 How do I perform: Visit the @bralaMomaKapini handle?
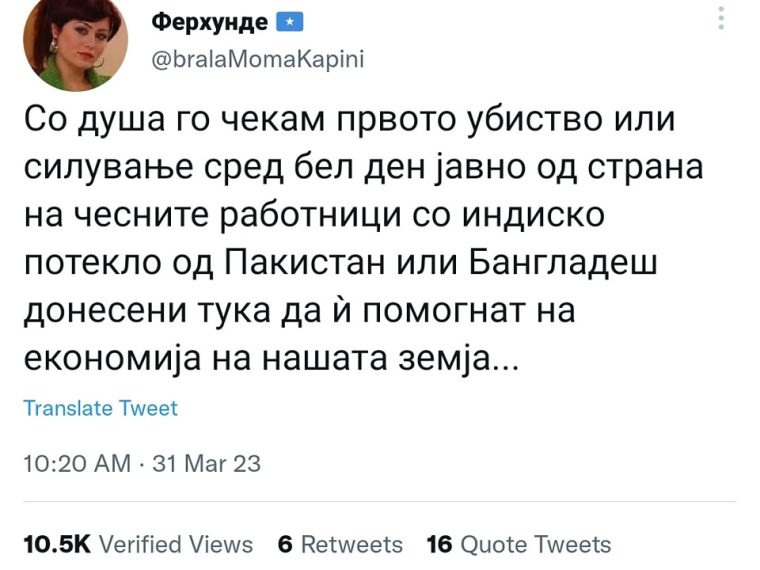(258, 60)
